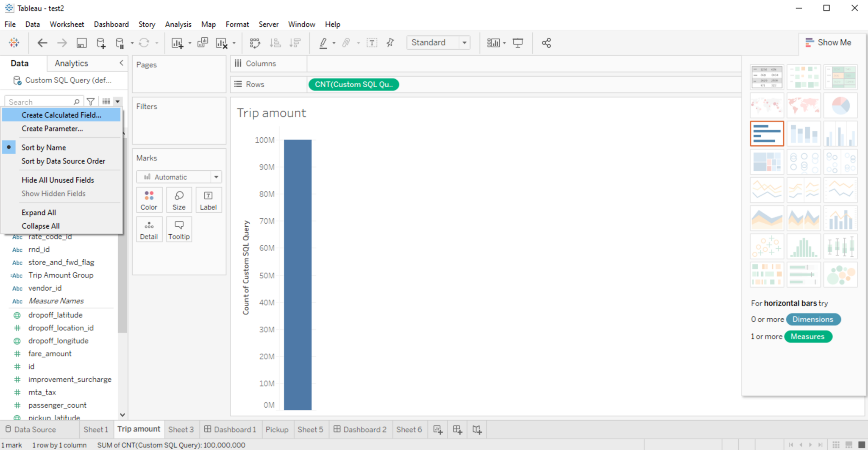
Task: Expand the Automatic mark type dropdown
Action: (x=216, y=177)
